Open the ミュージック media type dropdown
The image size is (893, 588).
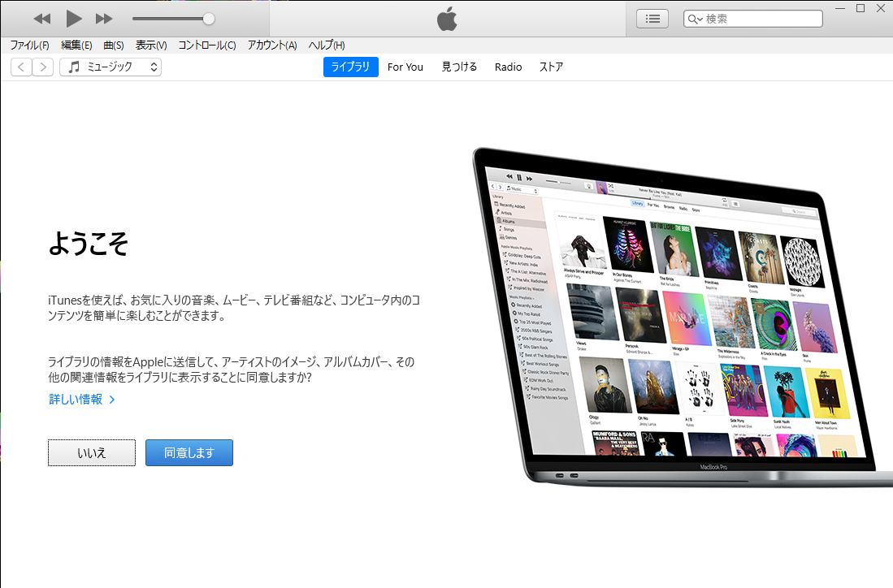coord(111,67)
